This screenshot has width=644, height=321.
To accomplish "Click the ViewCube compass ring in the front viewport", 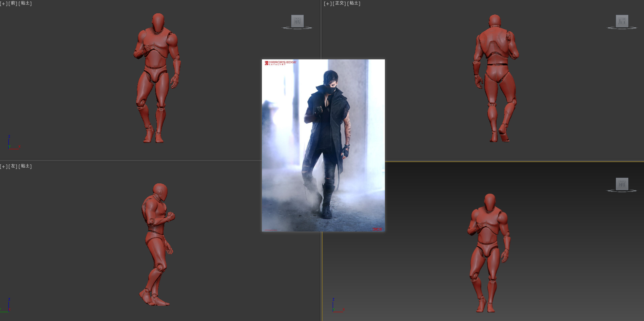I will pyautogui.click(x=297, y=28).
